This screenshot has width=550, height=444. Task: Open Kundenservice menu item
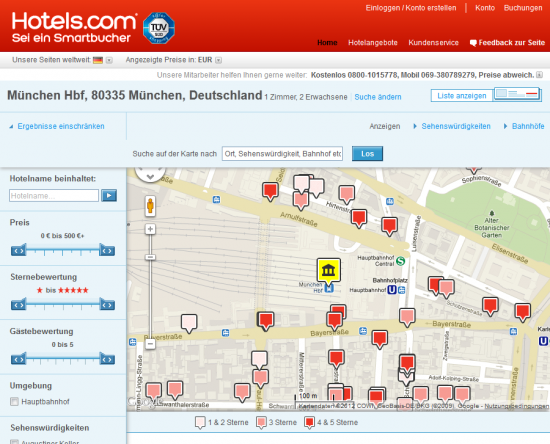point(433,43)
